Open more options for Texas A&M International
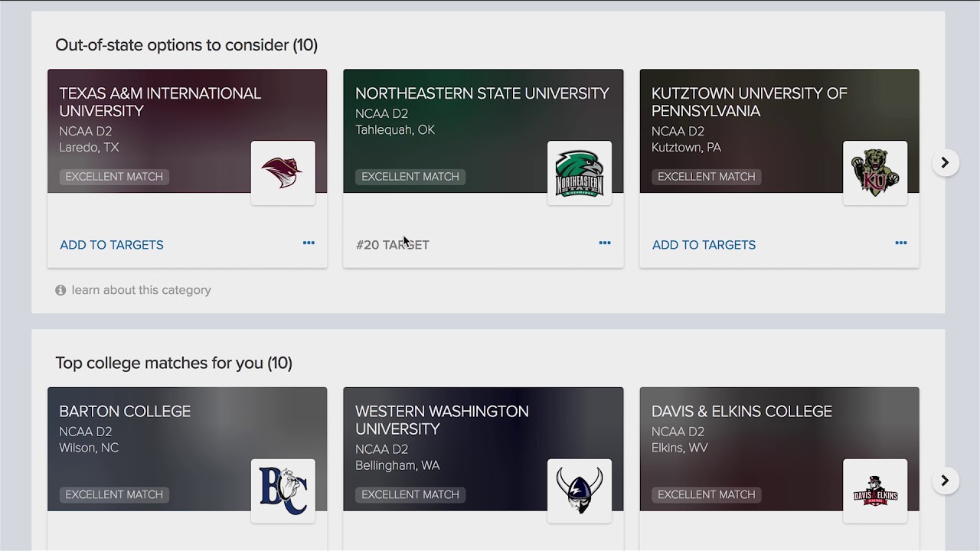This screenshot has width=980, height=551. (x=309, y=243)
